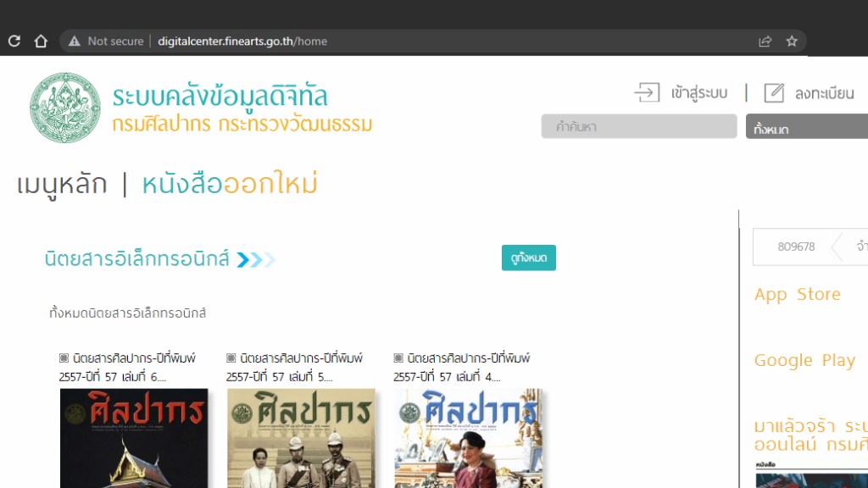Click the register pencil icon

click(774, 92)
